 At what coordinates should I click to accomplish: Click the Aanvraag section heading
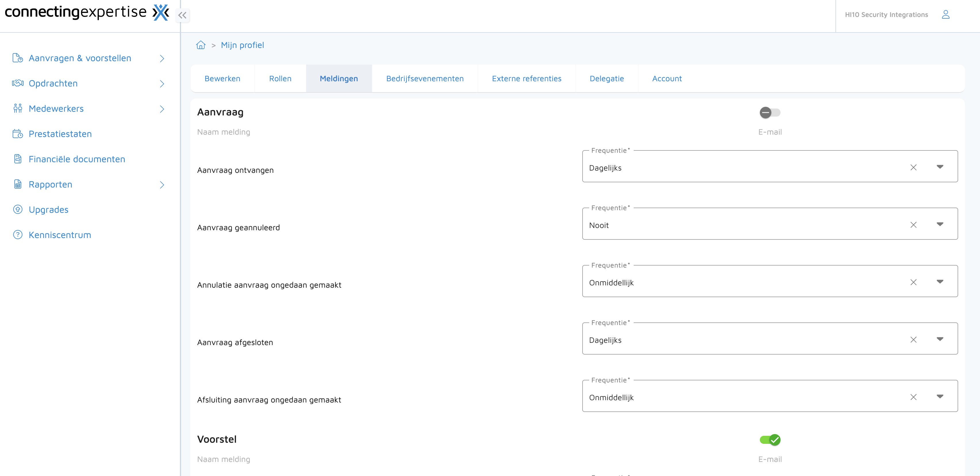point(220,112)
